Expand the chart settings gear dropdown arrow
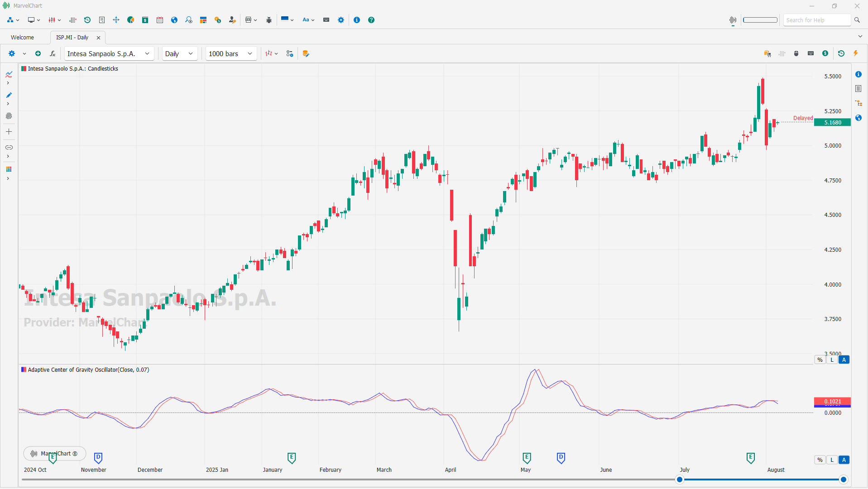Screen dimensions: 868x489 pos(24,54)
